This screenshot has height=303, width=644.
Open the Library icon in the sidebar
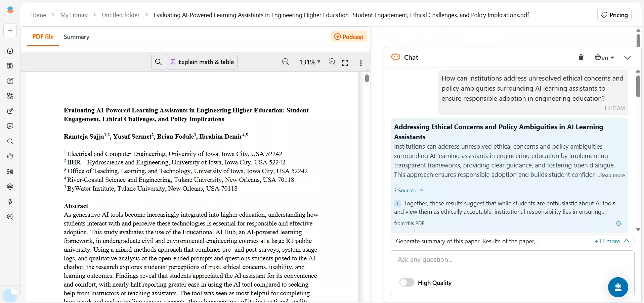[x=10, y=66]
